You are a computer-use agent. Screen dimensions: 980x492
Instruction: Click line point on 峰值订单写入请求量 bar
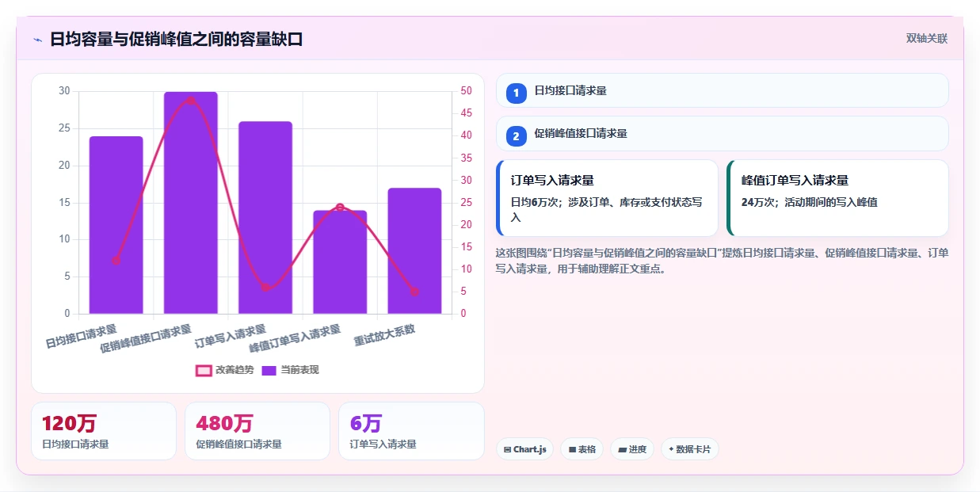click(340, 208)
